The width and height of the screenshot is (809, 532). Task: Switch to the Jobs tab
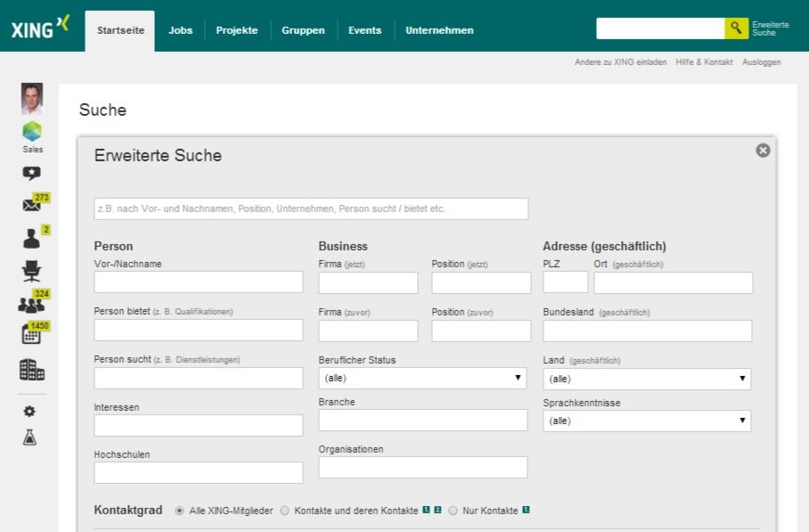180,30
